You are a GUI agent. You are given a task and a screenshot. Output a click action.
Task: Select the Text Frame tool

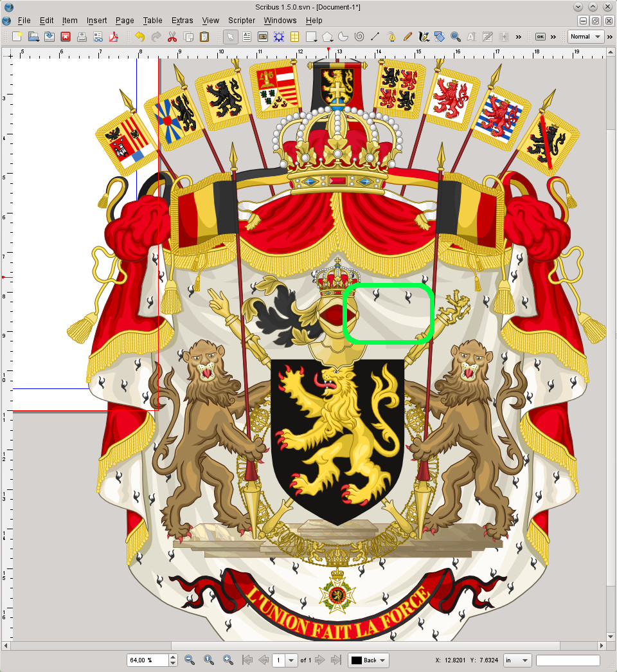coord(247,37)
